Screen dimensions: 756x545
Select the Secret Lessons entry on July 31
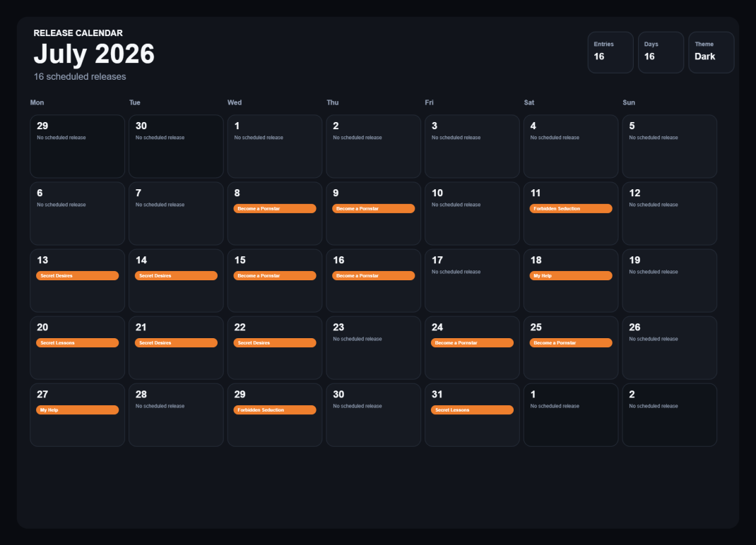pyautogui.click(x=472, y=409)
